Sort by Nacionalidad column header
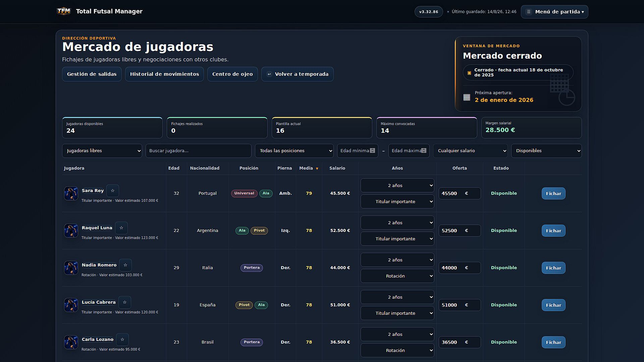 [205, 168]
